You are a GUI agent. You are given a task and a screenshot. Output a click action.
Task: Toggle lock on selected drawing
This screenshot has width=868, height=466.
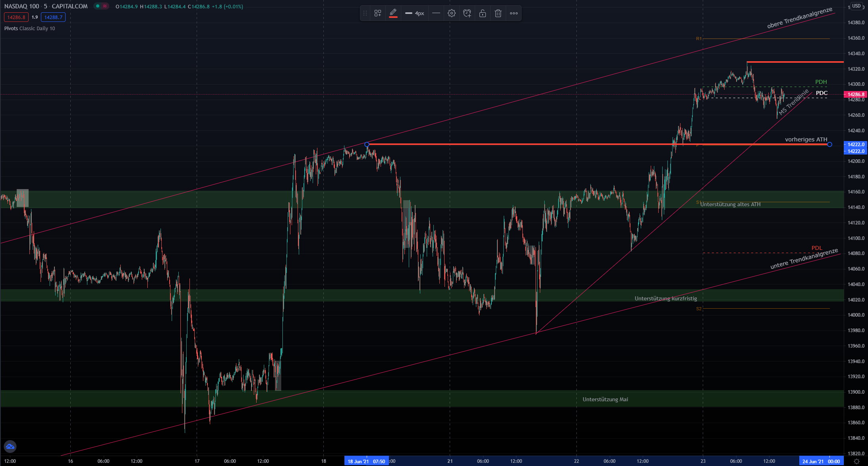pyautogui.click(x=483, y=14)
